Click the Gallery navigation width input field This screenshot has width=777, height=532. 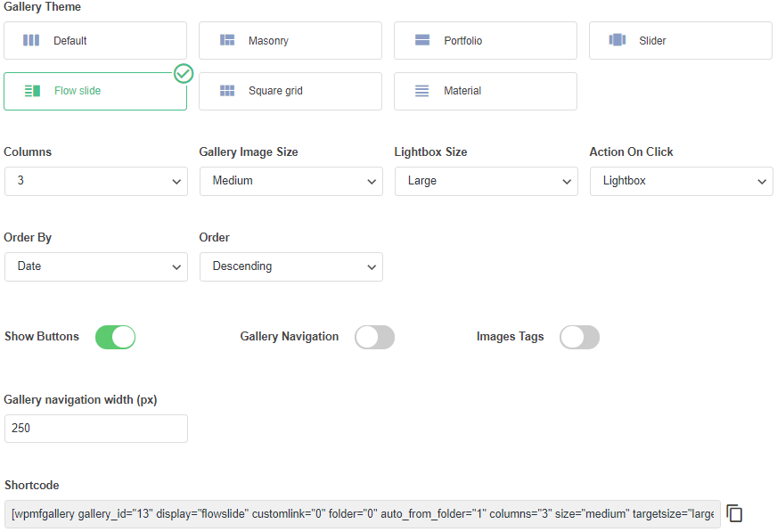96,429
